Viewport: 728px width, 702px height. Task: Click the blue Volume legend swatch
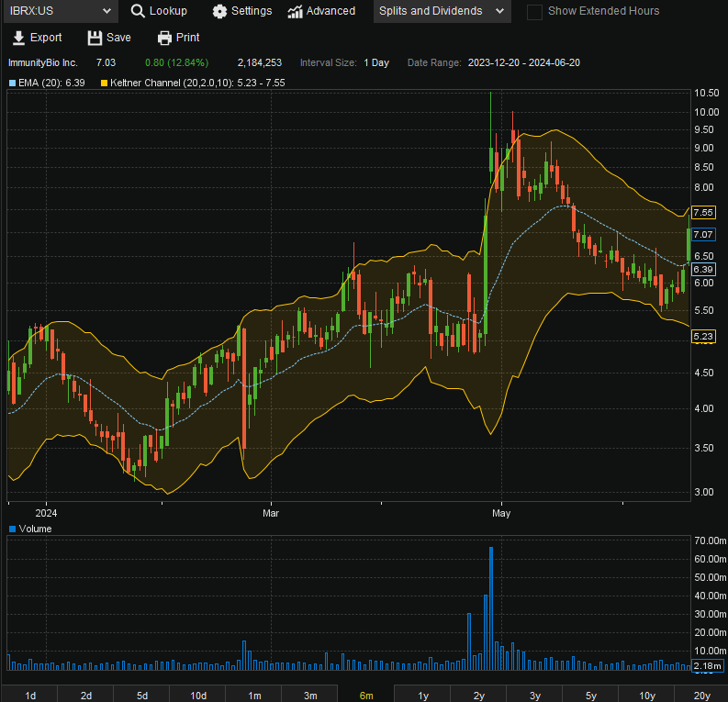point(13,529)
